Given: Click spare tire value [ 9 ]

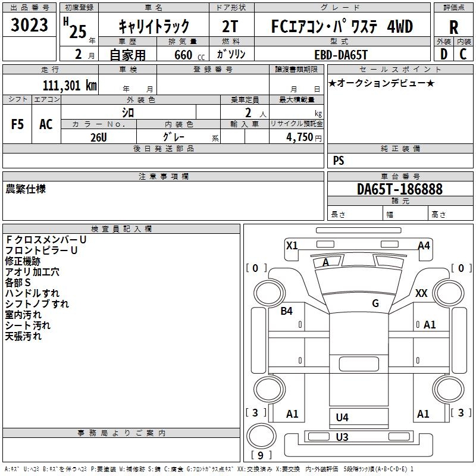Looking at the screenshot, I should [x=261, y=455].
